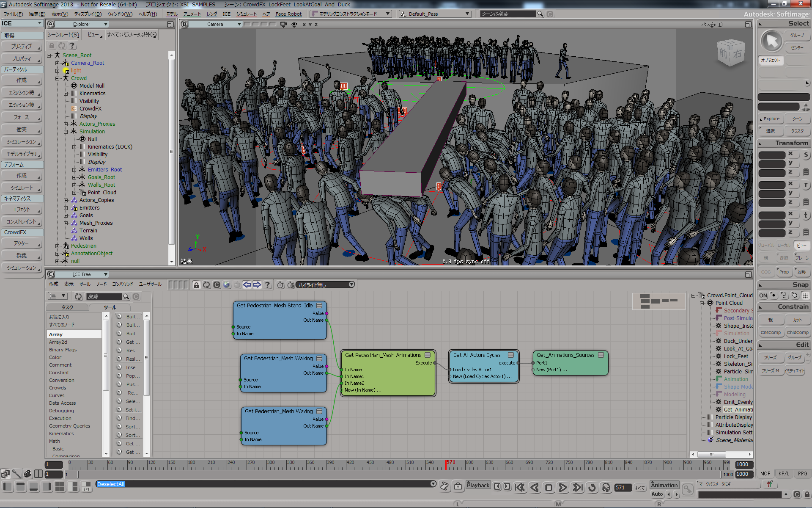This screenshot has width=812, height=508.
Task: Click the Kinematics tool icon
Action: pyautogui.click(x=20, y=197)
